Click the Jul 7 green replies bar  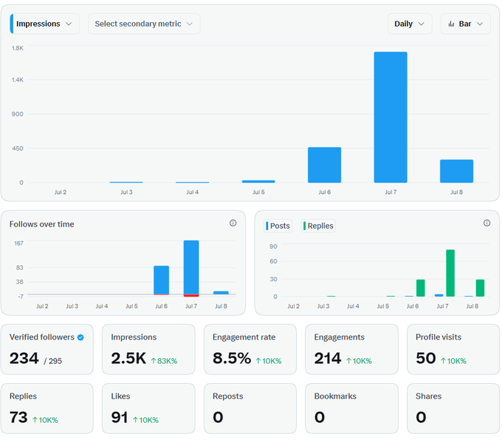pos(450,273)
